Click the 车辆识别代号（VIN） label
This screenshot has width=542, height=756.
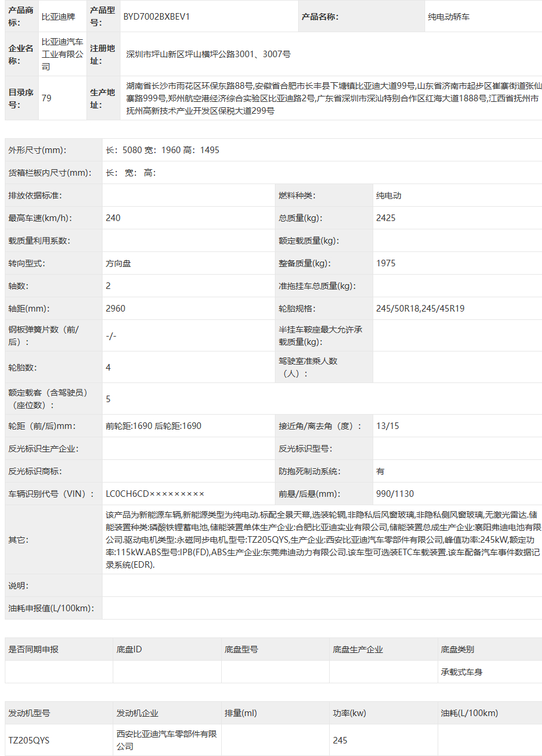(51, 494)
